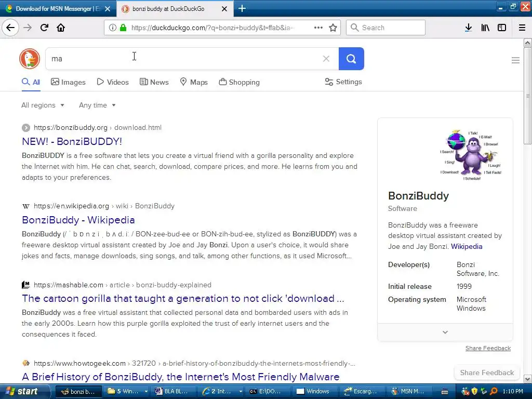Viewport: 532px width, 399px height.
Task: Switch to Windows Explorer taskbar group
Action: pos(128,391)
